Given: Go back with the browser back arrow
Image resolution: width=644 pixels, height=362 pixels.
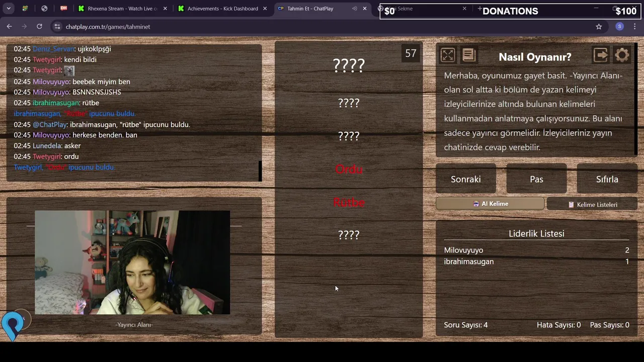Looking at the screenshot, I should 9,27.
